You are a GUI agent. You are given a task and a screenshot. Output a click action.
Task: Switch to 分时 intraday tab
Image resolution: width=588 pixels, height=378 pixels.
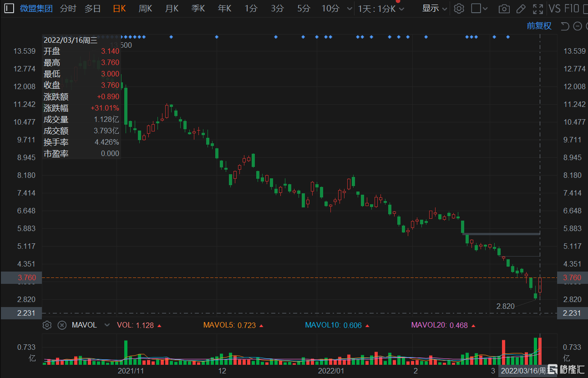click(68, 8)
